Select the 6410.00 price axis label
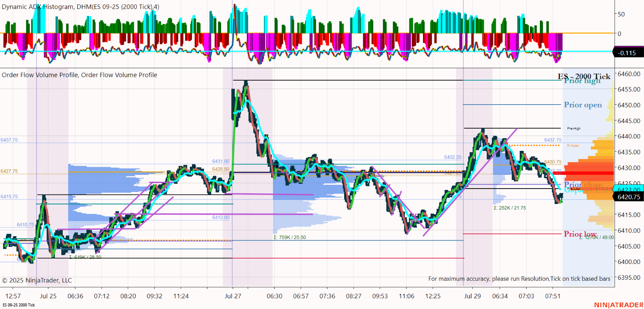This screenshot has width=644, height=309. [629, 231]
